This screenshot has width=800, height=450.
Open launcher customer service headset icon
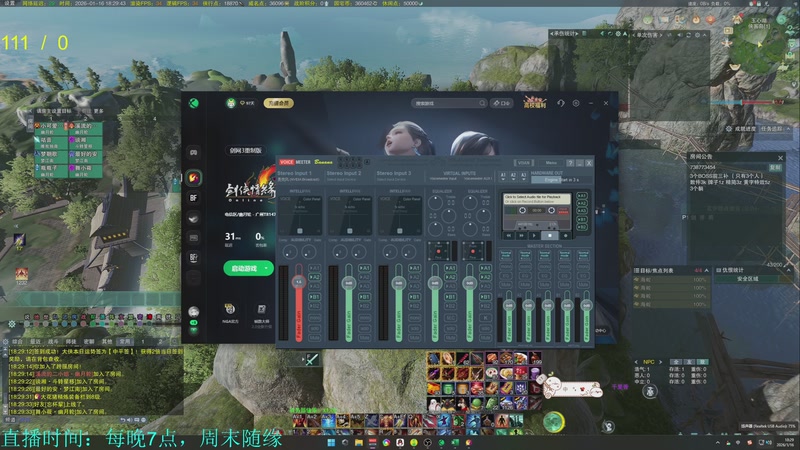[561, 103]
